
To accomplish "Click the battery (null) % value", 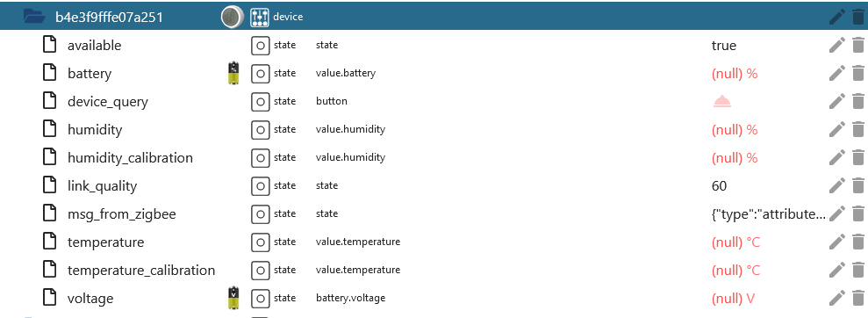I will (x=734, y=74).
